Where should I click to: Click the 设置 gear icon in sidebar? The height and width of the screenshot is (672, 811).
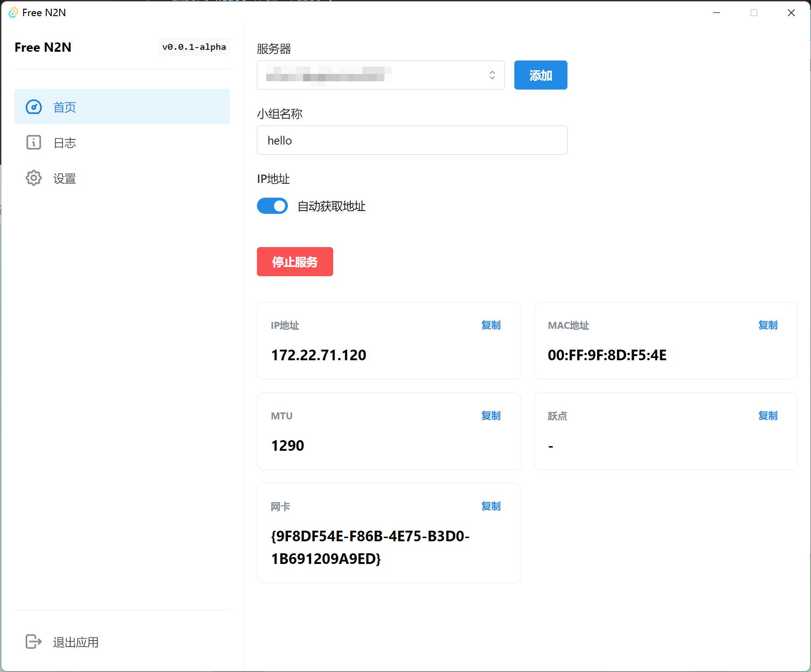[34, 178]
